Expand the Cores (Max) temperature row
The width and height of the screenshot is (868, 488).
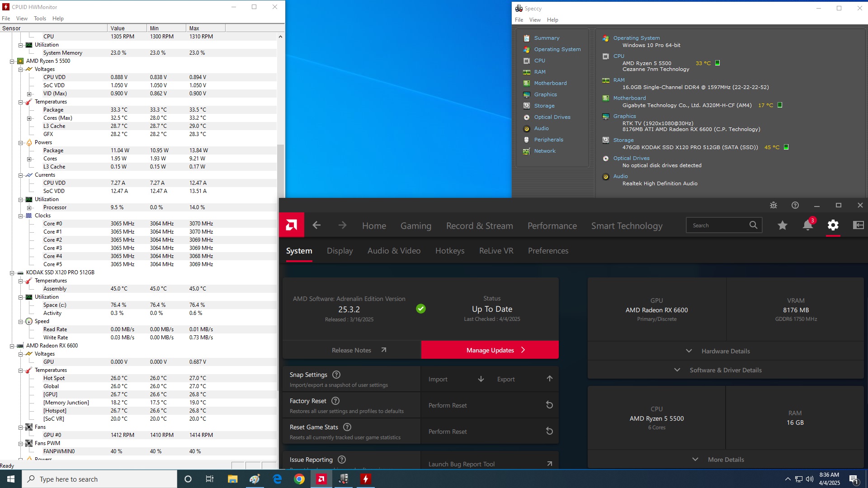tap(29, 118)
